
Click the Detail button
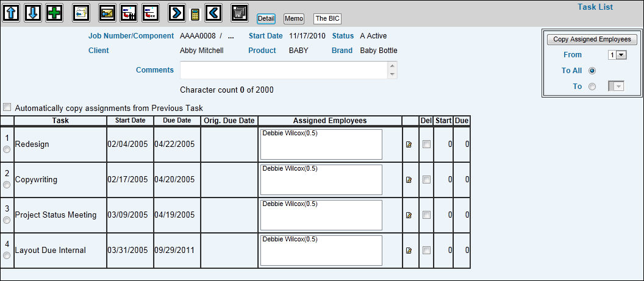click(266, 19)
